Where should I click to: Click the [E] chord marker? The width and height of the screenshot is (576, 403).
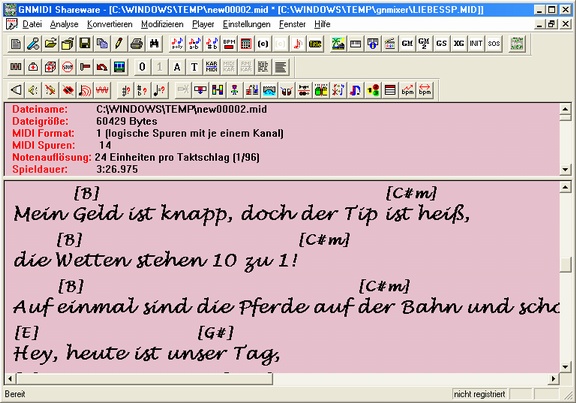coord(26,333)
